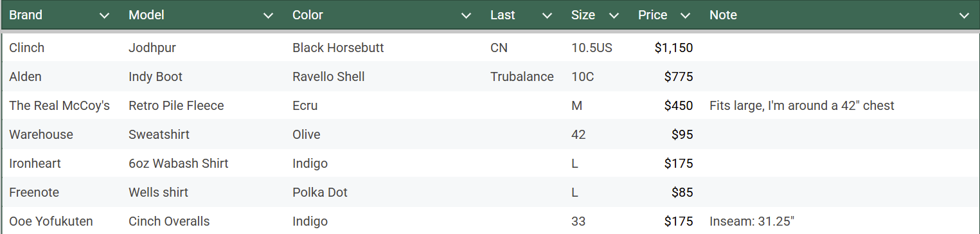
Task: Open the Note column filter dropdown
Action: (964, 15)
